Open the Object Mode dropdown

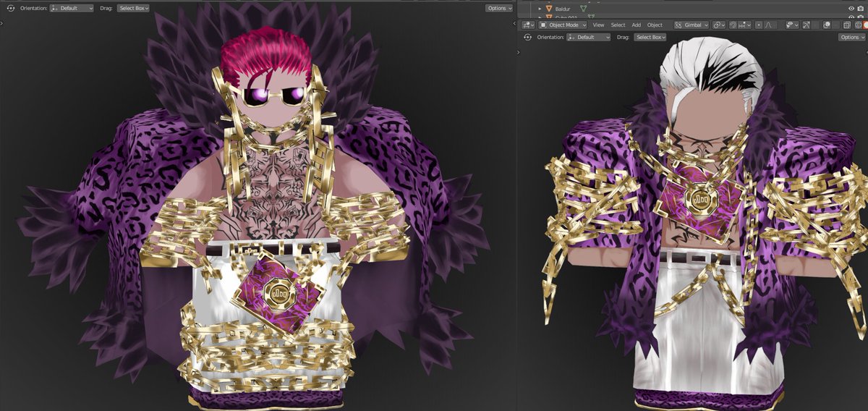(562, 25)
